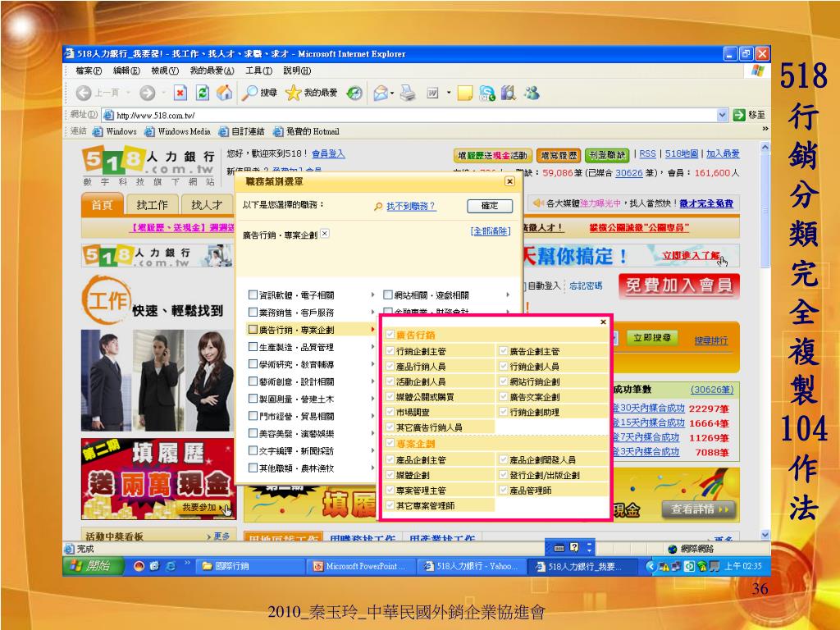This screenshot has width=840, height=630.
Task: Click the 確定 confirm button
Action: 490,206
